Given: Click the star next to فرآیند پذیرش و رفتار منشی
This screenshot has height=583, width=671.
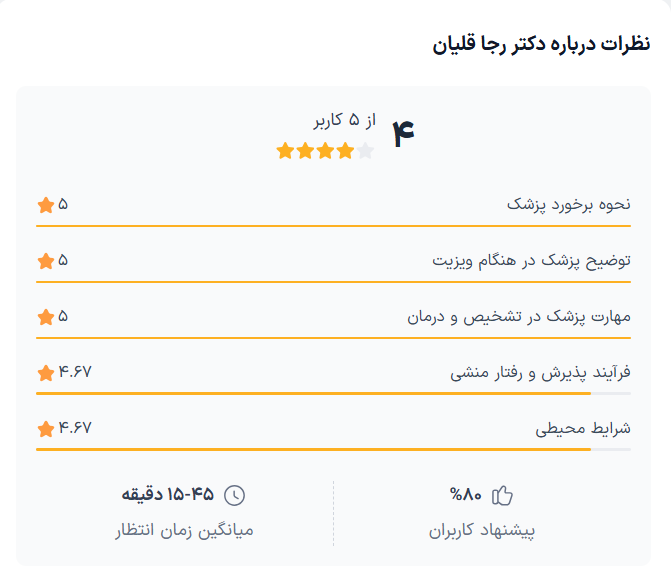Looking at the screenshot, I should pos(45,373).
